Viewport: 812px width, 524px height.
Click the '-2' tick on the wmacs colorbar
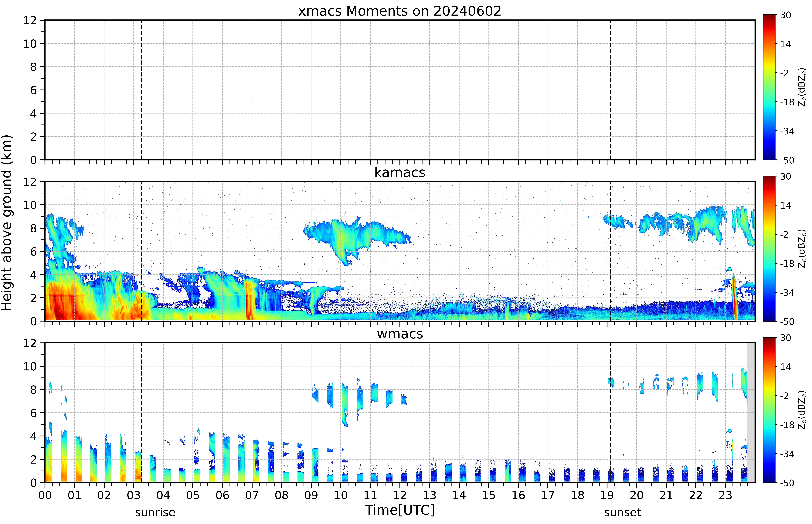click(x=784, y=396)
